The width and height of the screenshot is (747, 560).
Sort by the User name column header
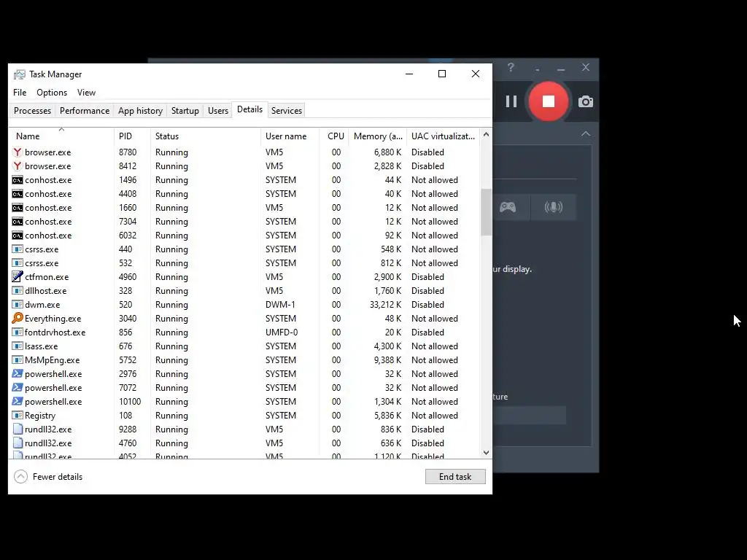[290, 136]
